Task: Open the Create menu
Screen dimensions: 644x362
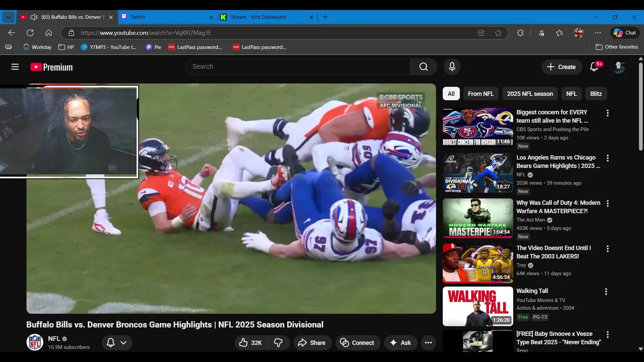Action: pos(561,67)
